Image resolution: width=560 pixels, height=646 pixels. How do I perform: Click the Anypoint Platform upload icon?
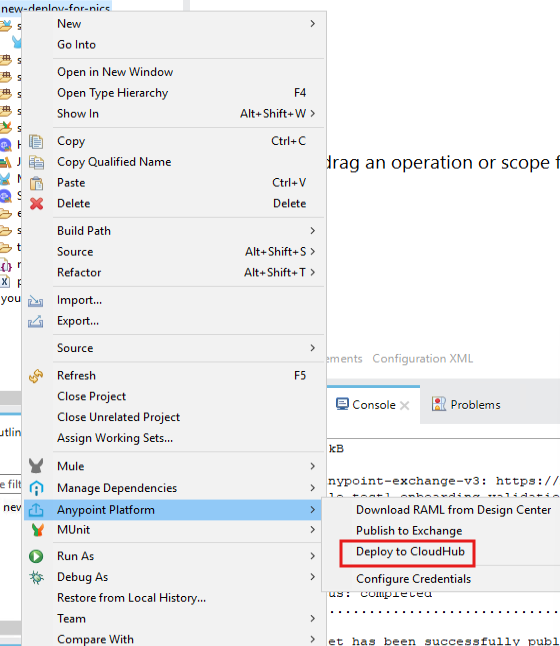(x=36, y=510)
